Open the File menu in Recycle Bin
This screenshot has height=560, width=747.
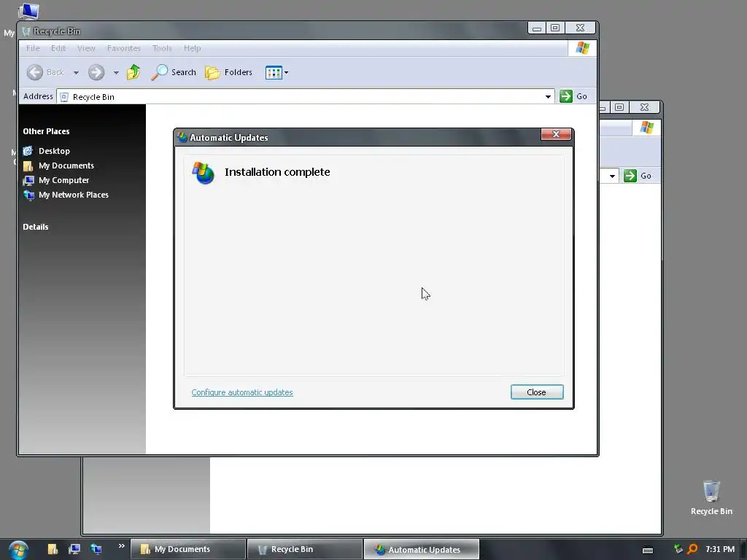coord(33,48)
